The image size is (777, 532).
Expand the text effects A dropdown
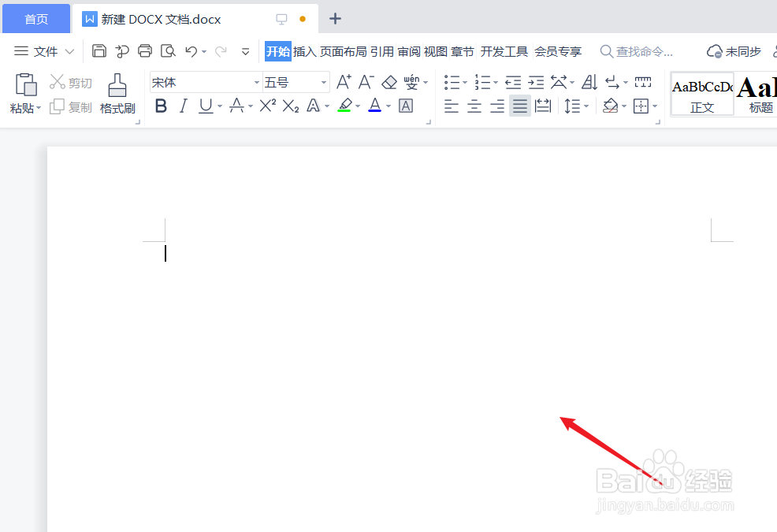(x=327, y=106)
